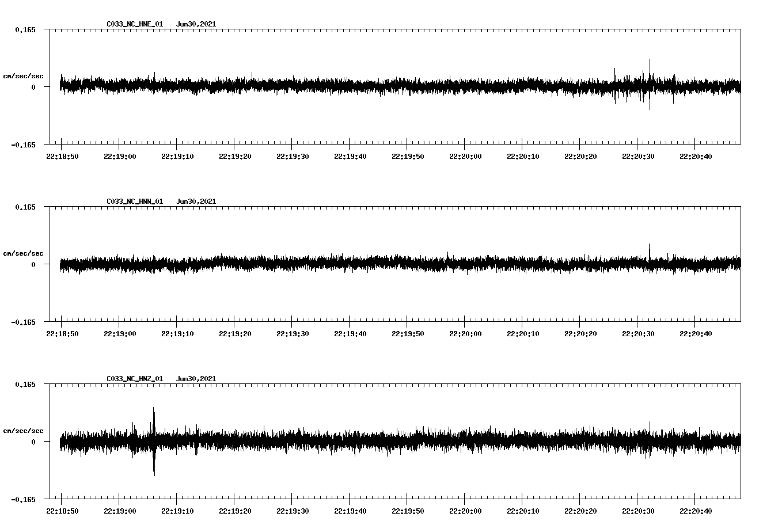782x532 pixels.
Task: Select the C033_NC_HNZ_01 channel label
Action: point(134,378)
